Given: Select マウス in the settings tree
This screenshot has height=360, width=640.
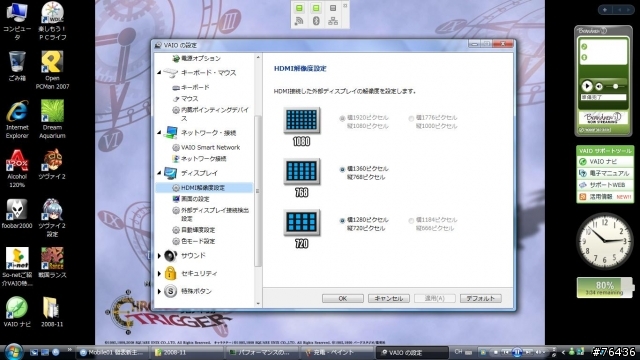Looking at the screenshot, I should (185, 98).
